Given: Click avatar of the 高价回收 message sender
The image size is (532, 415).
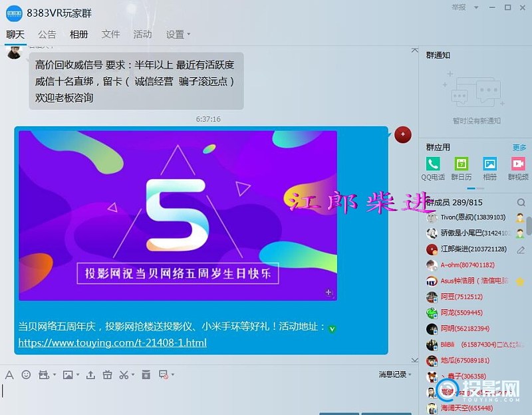Looking at the screenshot, I should pos(14,53).
